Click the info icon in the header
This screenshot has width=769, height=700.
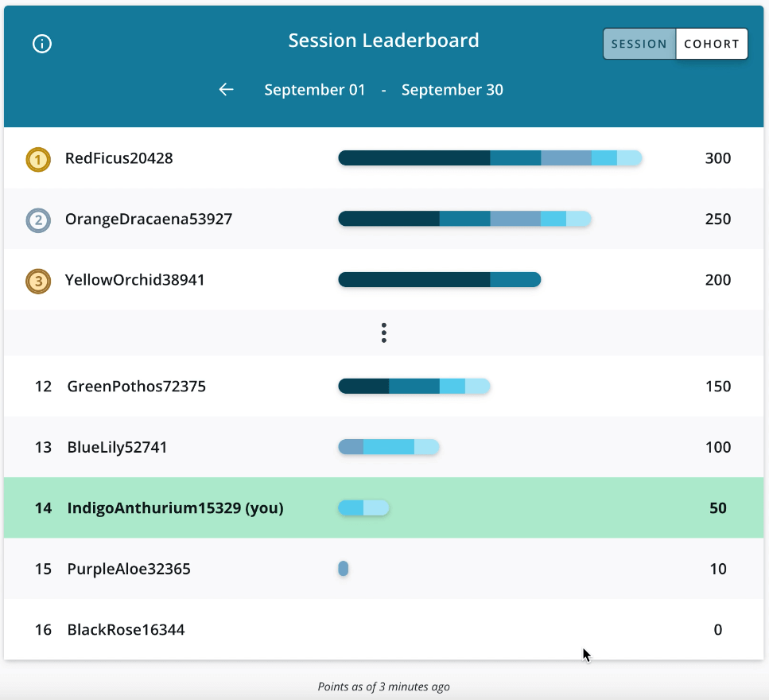point(41,44)
